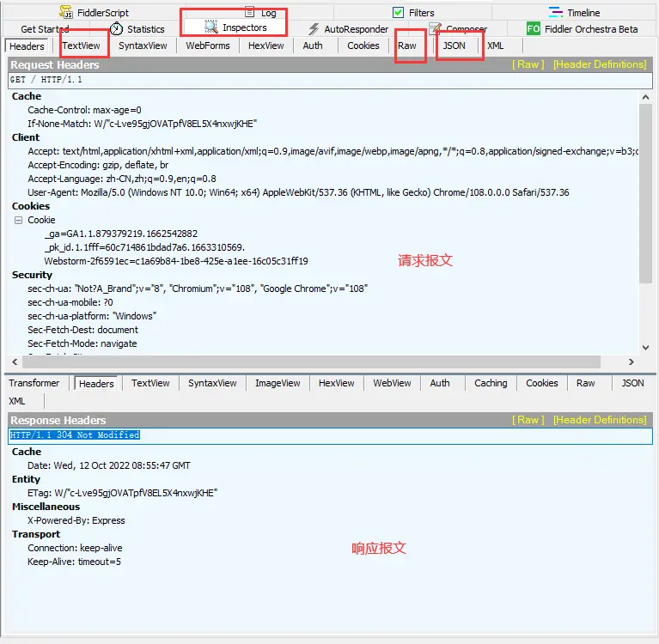
Task: Select the Accept-Encoding header row
Action: (98, 165)
